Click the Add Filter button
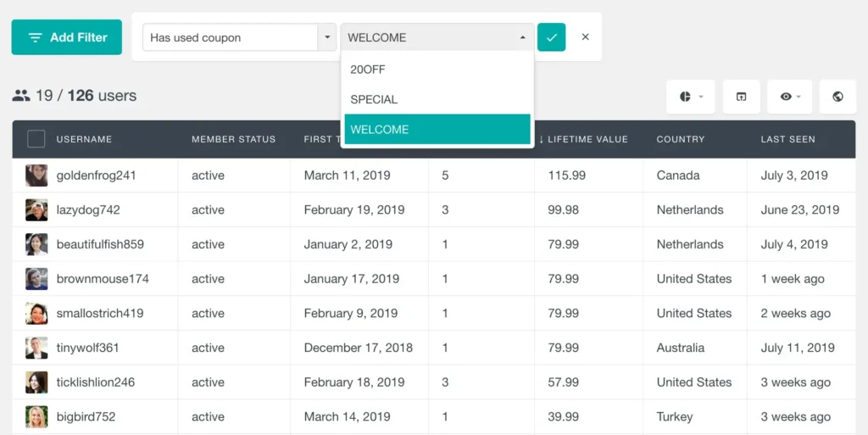The height and width of the screenshot is (435, 868). (66, 37)
